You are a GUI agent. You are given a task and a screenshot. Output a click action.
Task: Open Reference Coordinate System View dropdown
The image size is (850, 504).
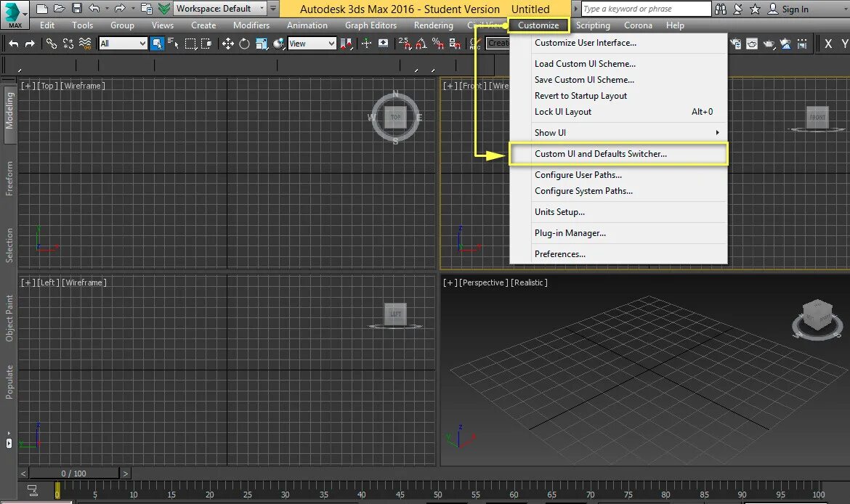tap(312, 44)
